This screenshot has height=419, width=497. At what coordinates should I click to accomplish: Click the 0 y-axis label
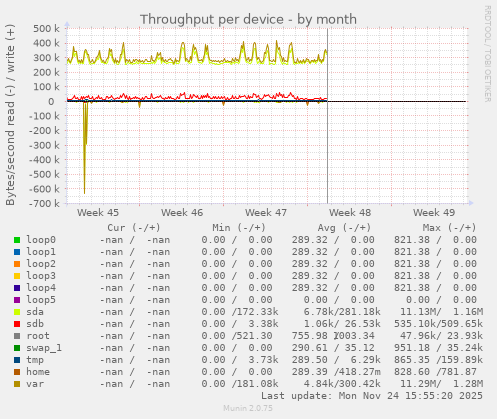point(51,102)
